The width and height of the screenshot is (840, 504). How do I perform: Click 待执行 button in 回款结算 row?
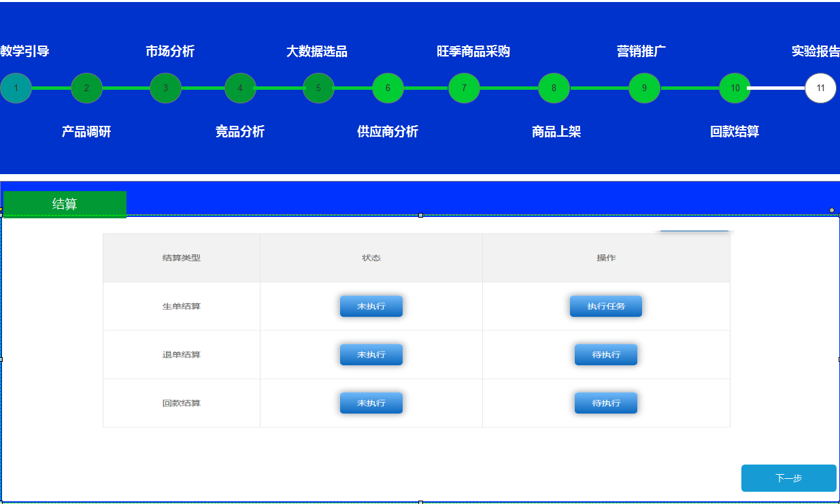[605, 403]
